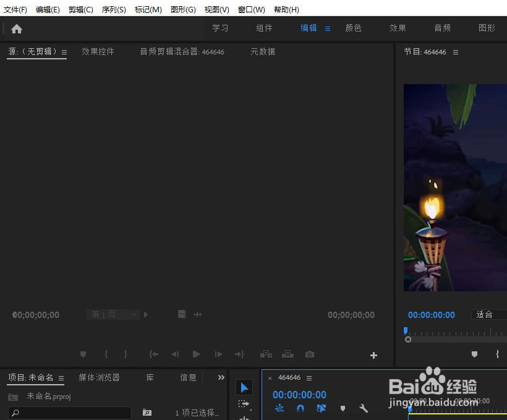Screen dimensions: 507x420
Task: Click the timeline 00:00:00:00 timecode
Action: [299, 395]
